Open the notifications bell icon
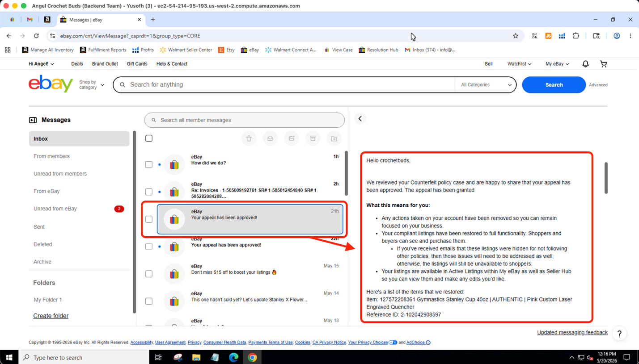639x364 pixels. click(585, 64)
